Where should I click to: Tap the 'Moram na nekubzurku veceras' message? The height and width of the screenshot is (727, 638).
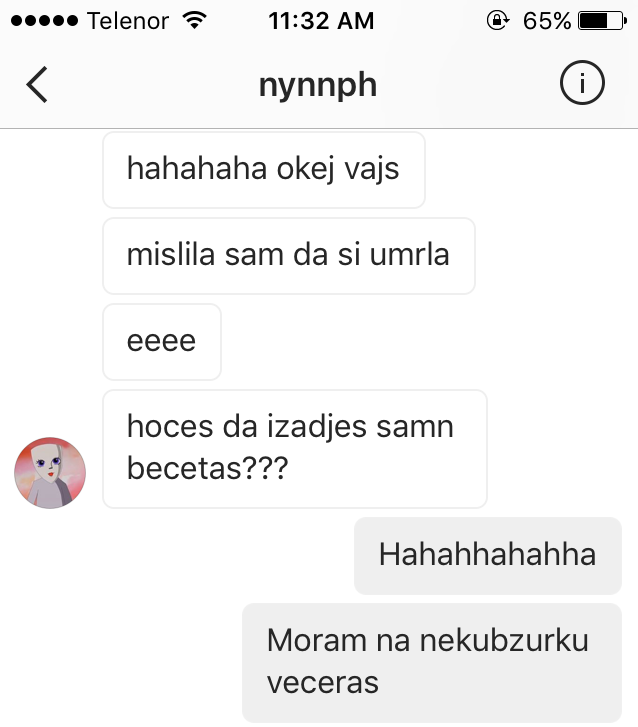(432, 663)
